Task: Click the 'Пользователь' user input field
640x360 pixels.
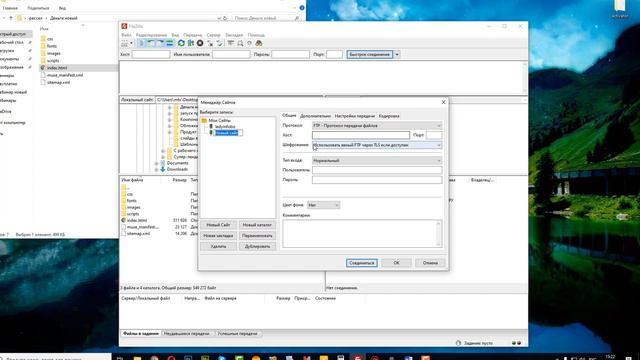Action: tap(377, 170)
